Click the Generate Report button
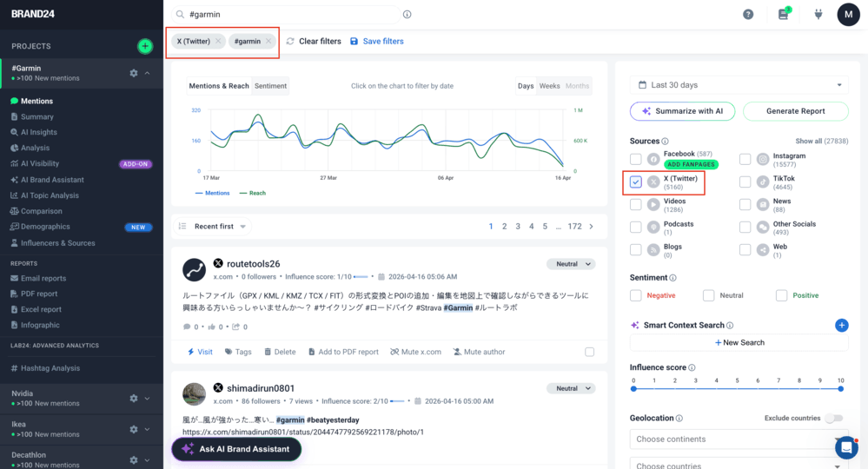Screen dimensions: 868x469 795,111
